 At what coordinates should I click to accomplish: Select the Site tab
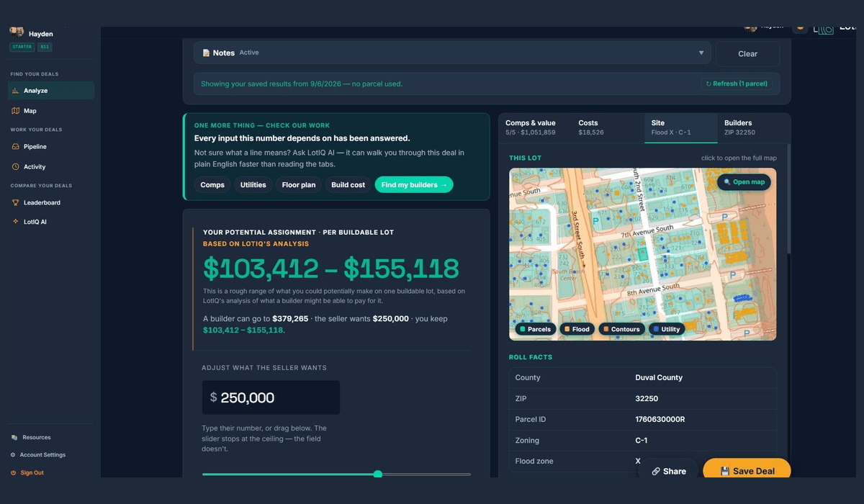681,127
